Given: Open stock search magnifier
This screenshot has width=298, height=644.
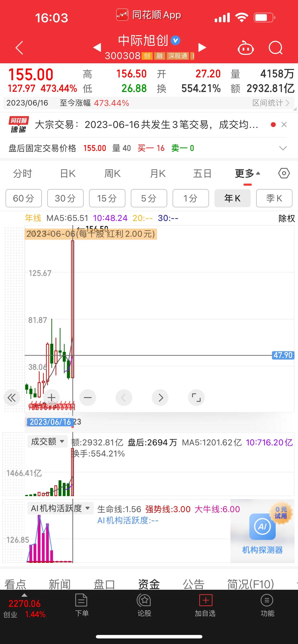Looking at the screenshot, I should 275,47.
